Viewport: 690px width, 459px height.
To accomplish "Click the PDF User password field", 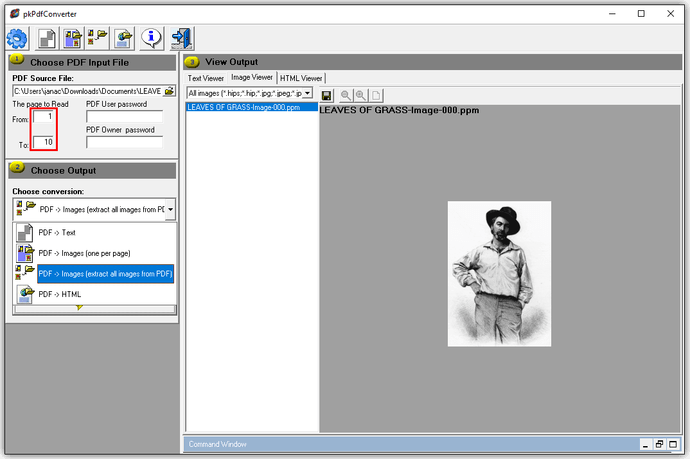I will [x=125, y=117].
